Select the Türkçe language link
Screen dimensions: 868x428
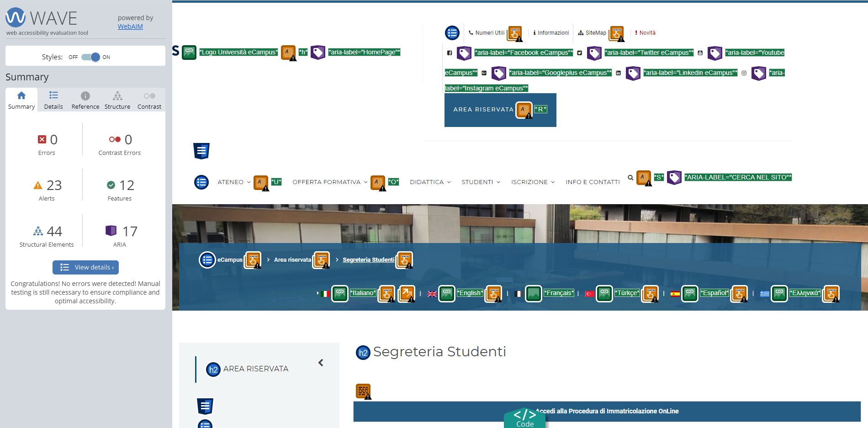pyautogui.click(x=627, y=293)
